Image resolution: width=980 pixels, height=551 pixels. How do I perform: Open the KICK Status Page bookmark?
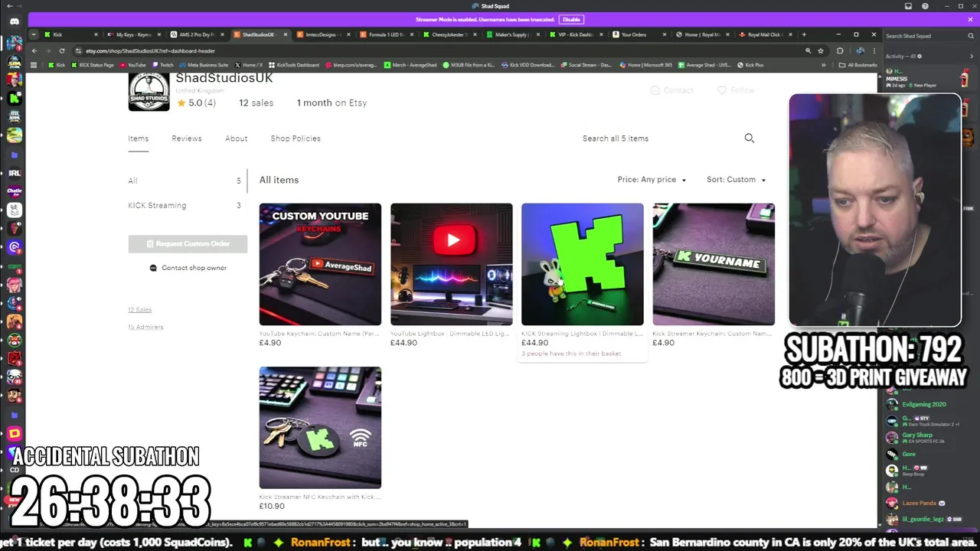tap(93, 65)
